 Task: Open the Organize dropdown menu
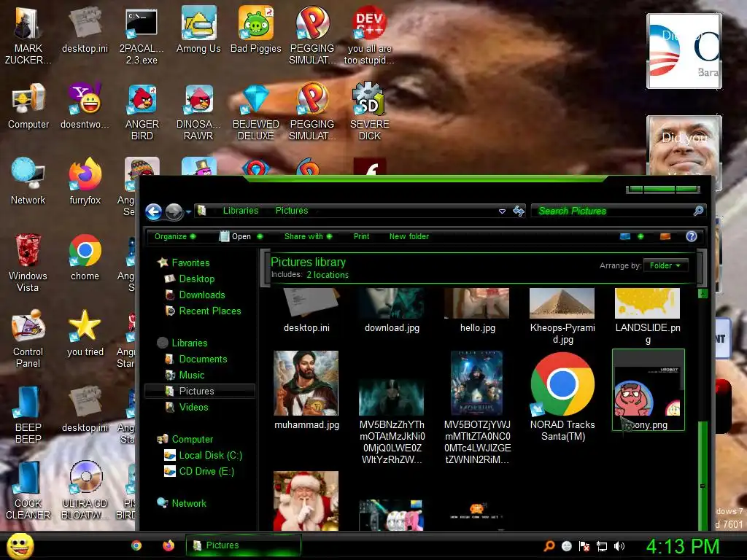[x=175, y=236]
